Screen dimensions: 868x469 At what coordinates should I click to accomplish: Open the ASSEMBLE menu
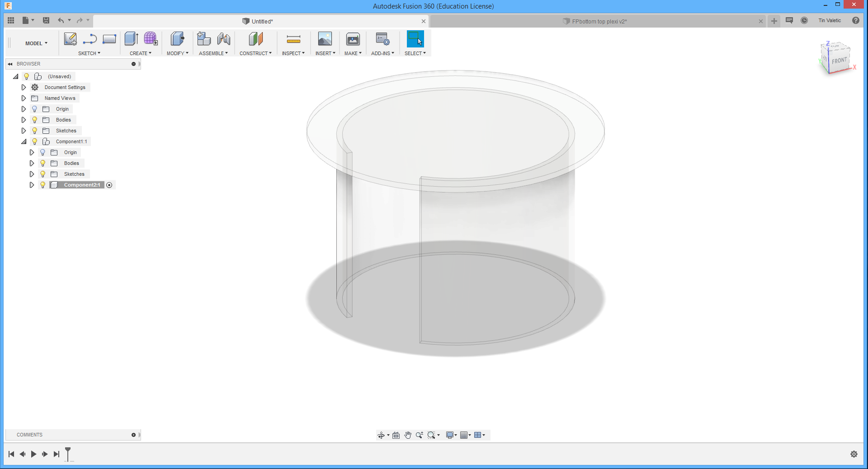(213, 53)
